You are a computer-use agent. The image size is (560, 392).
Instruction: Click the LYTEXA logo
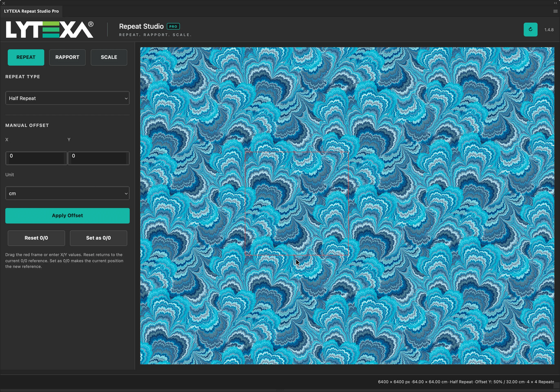(49, 29)
